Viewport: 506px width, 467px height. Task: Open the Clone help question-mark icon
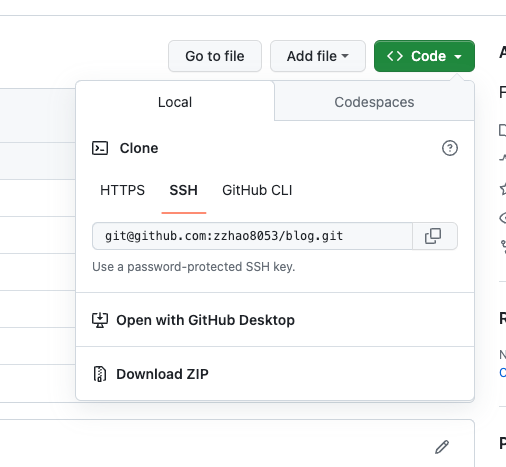click(x=450, y=148)
